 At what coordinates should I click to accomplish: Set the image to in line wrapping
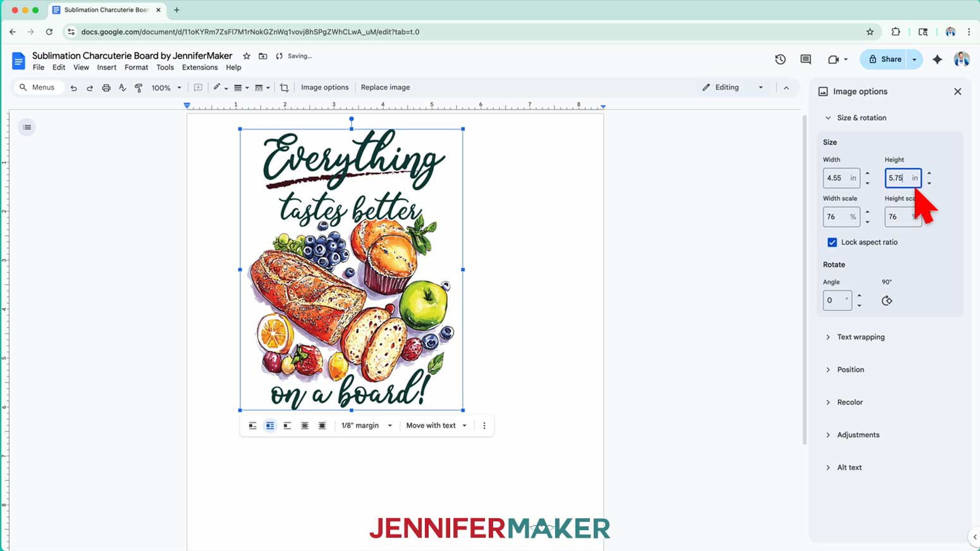[x=253, y=426]
